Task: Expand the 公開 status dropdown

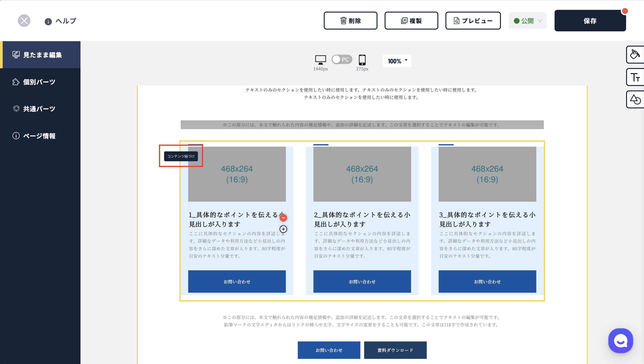Action: pyautogui.click(x=527, y=21)
